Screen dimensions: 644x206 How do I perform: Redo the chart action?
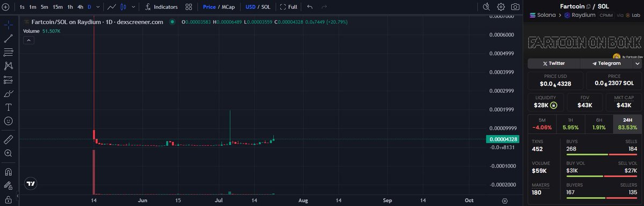click(x=324, y=7)
